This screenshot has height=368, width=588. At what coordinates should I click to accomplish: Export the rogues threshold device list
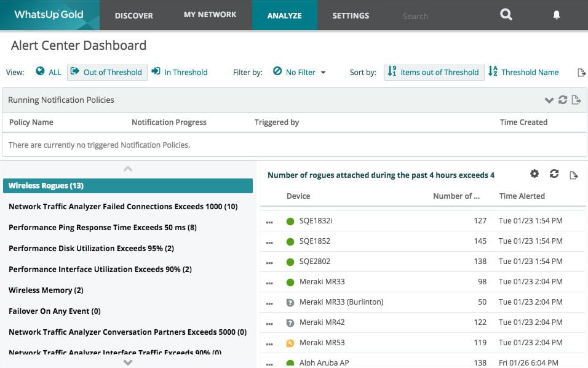[x=573, y=175]
